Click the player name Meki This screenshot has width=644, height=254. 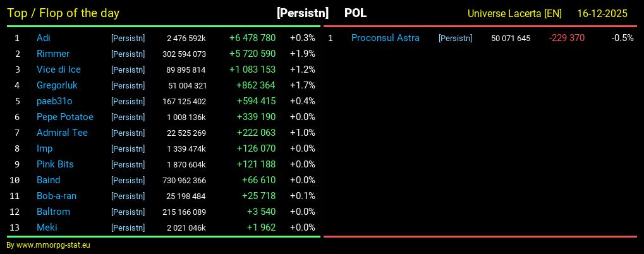47,227
